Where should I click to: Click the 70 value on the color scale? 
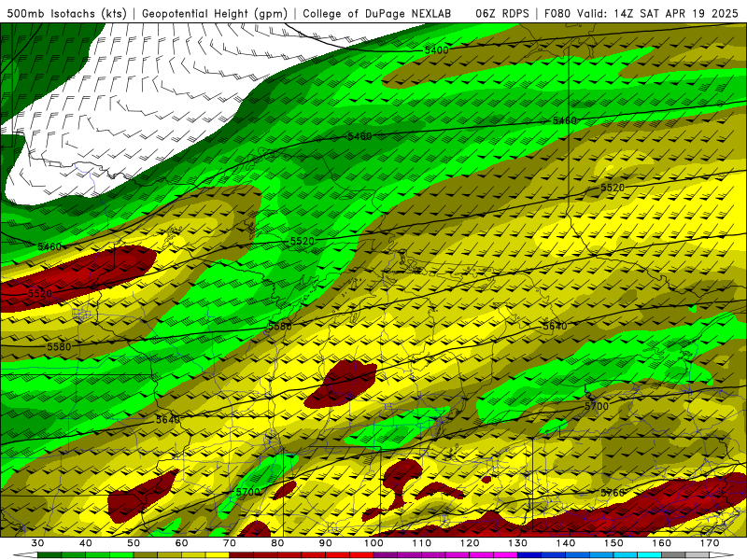(x=229, y=543)
